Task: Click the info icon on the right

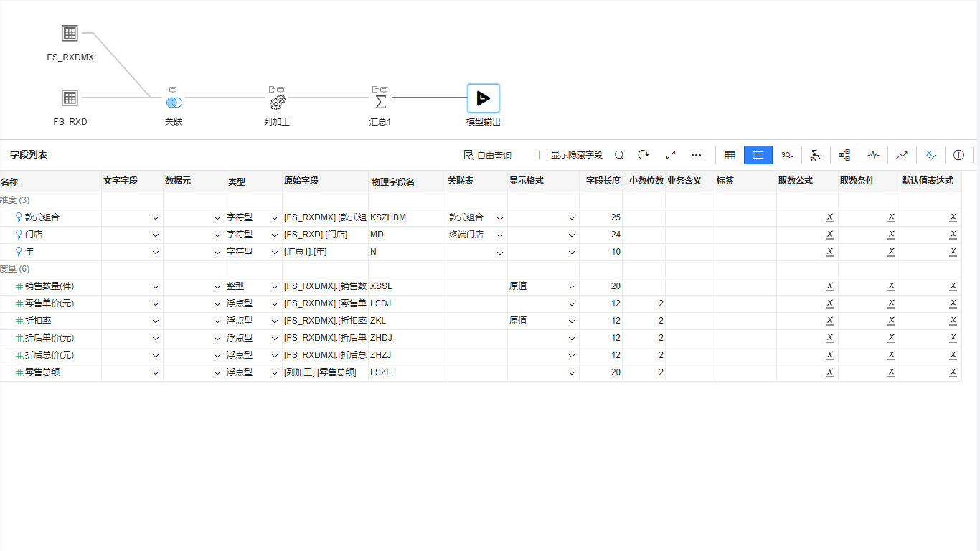Action: click(x=959, y=154)
